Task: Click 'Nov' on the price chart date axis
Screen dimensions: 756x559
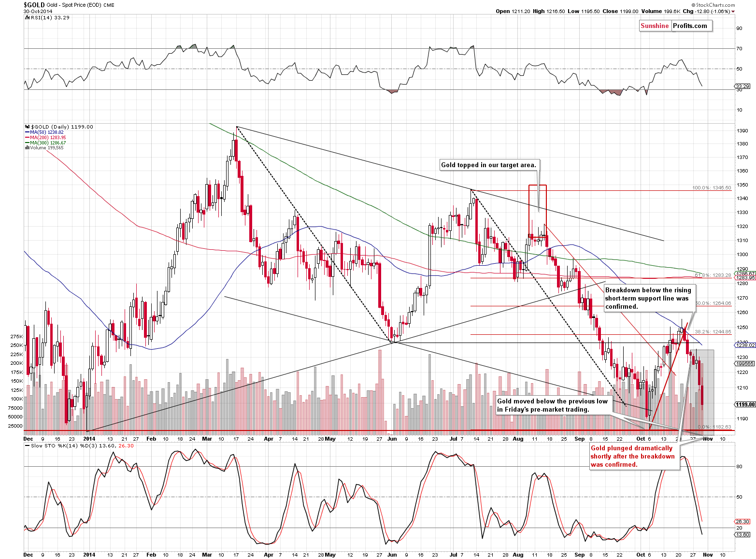Action: (x=708, y=439)
